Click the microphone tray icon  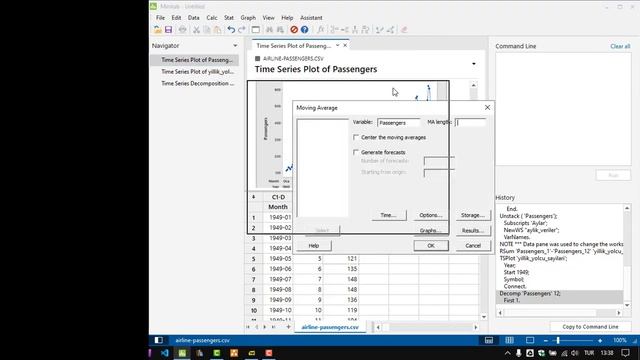point(518,353)
